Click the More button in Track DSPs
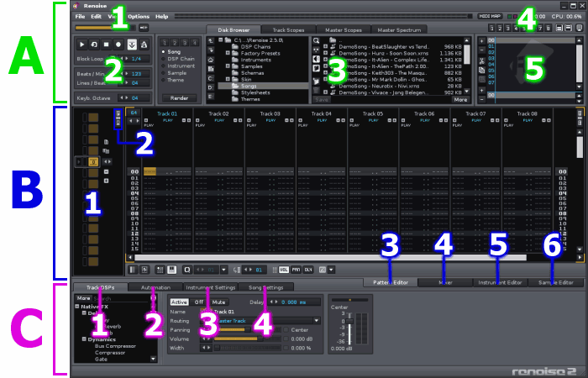 point(83,298)
